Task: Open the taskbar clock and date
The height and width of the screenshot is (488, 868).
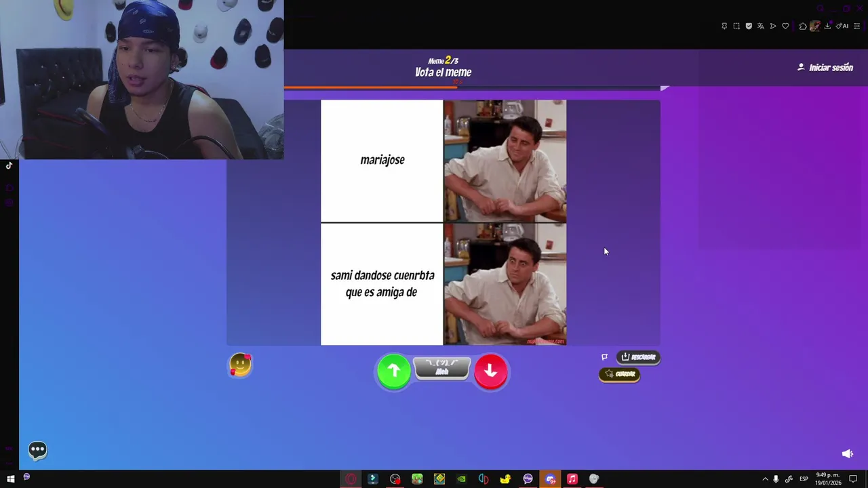Action: point(829,479)
